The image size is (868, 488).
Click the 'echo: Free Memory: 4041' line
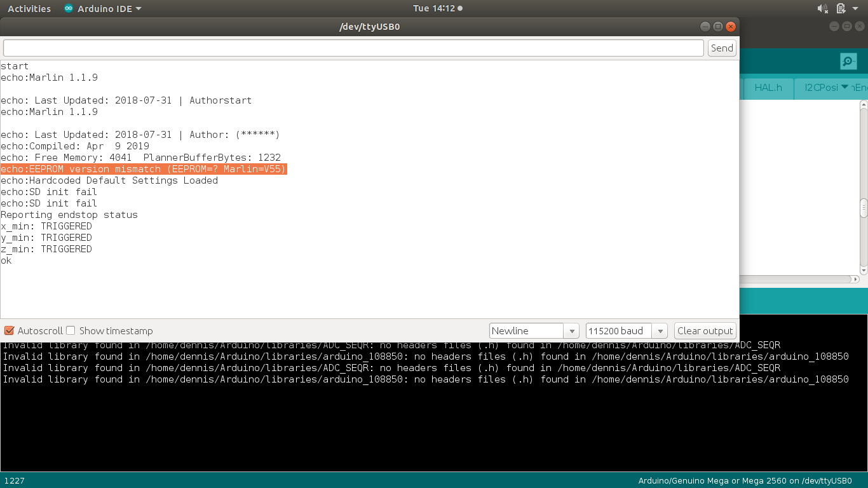(x=140, y=158)
